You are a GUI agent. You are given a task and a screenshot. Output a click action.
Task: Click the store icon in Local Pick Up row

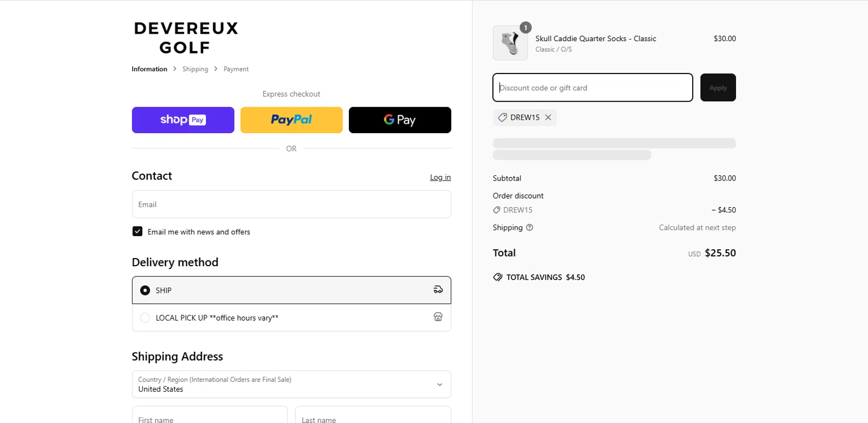[438, 317]
